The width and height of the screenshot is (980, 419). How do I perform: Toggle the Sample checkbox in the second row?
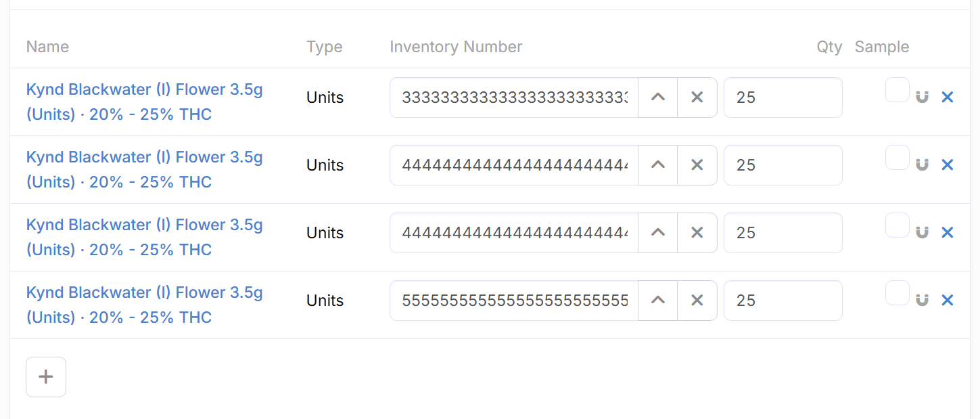click(897, 158)
